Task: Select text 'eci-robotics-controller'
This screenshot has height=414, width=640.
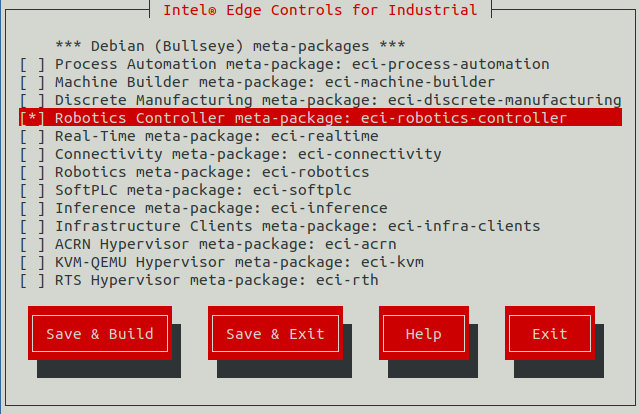Action: coord(464,118)
